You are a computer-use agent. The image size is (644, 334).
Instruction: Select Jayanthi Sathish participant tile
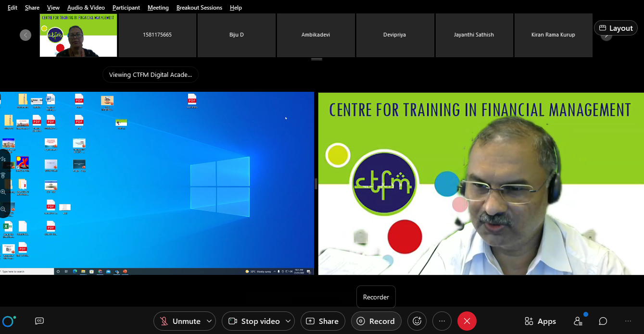tap(474, 35)
